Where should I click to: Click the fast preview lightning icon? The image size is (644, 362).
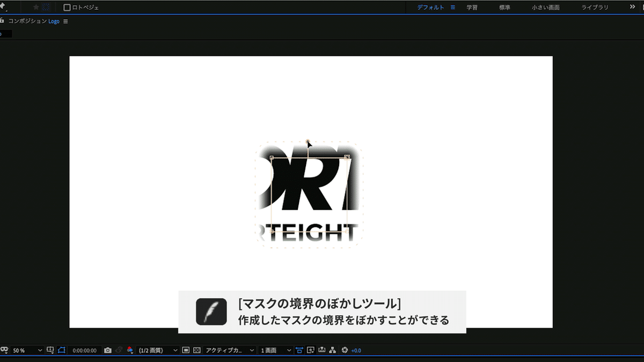click(x=311, y=350)
